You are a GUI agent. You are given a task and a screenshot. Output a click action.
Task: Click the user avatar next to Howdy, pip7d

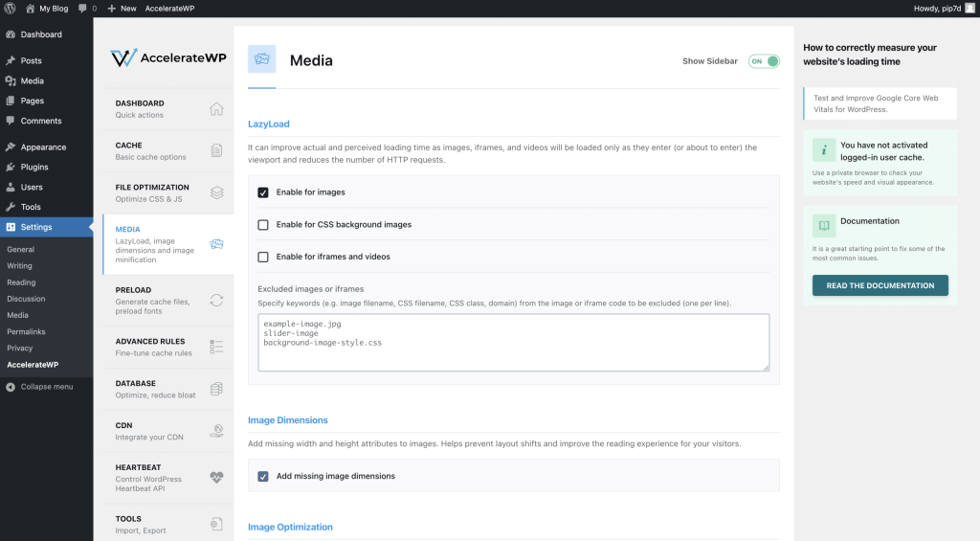(970, 8)
